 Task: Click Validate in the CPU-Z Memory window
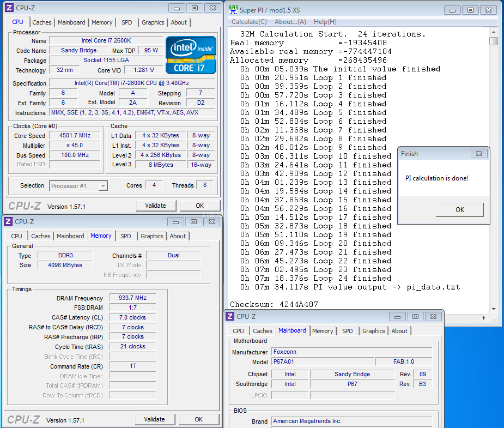coord(155,419)
